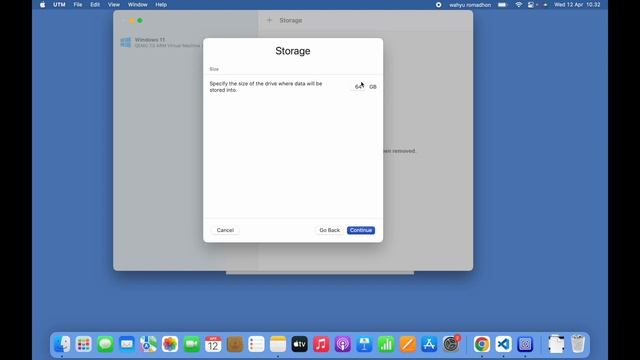The width and height of the screenshot is (640, 360).
Task: Open Google Chrome from the Dock
Action: [482, 344]
